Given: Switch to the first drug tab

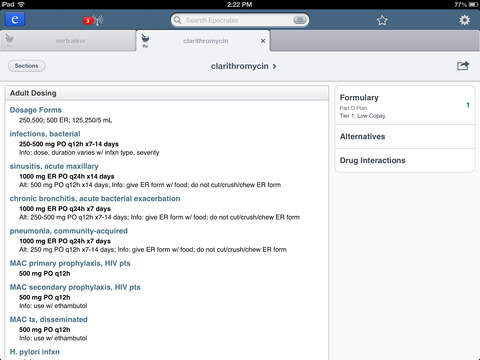Looking at the screenshot, I should [68, 41].
